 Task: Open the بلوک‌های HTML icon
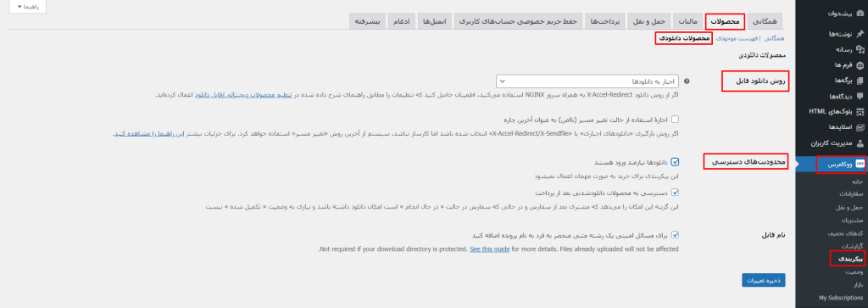(x=860, y=111)
